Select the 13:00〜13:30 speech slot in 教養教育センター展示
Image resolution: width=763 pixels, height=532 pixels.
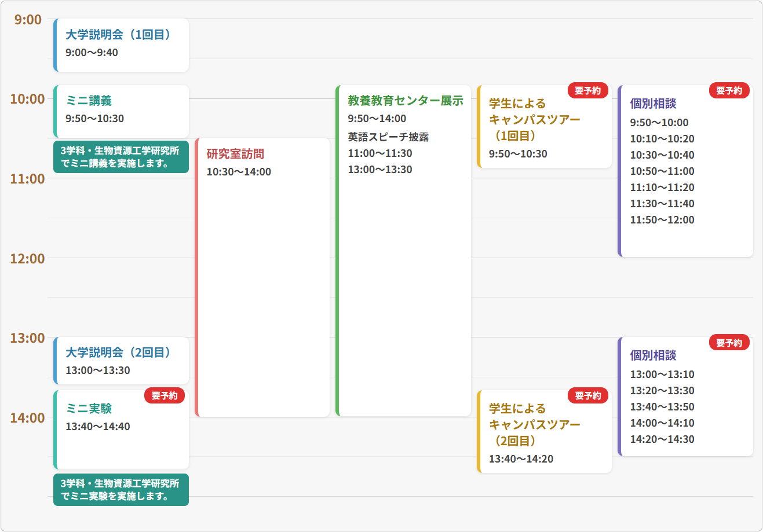[x=380, y=170]
